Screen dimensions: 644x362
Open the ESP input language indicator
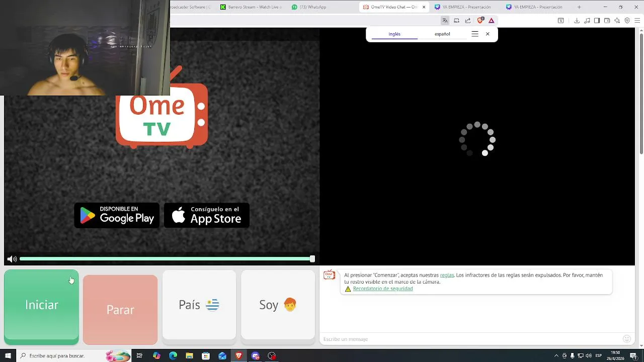point(599,355)
